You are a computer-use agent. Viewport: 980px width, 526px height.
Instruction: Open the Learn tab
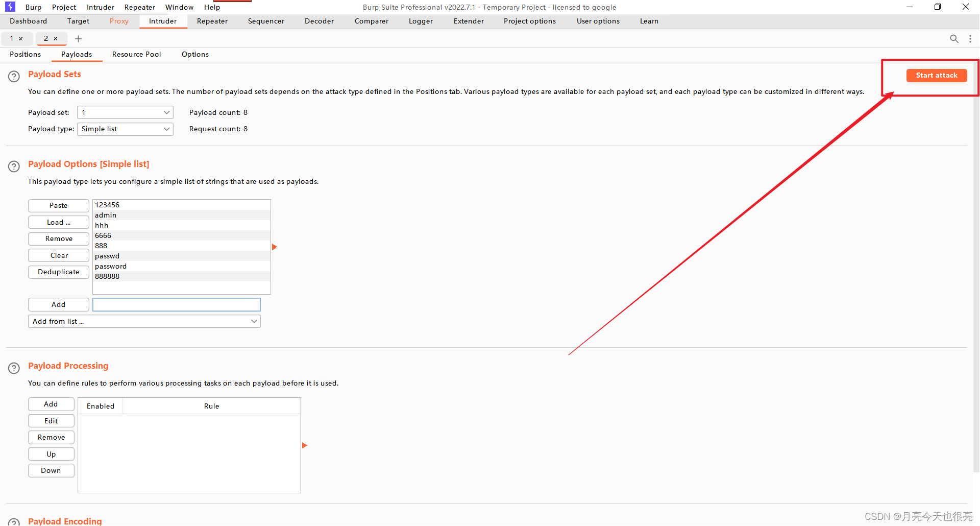coord(649,21)
